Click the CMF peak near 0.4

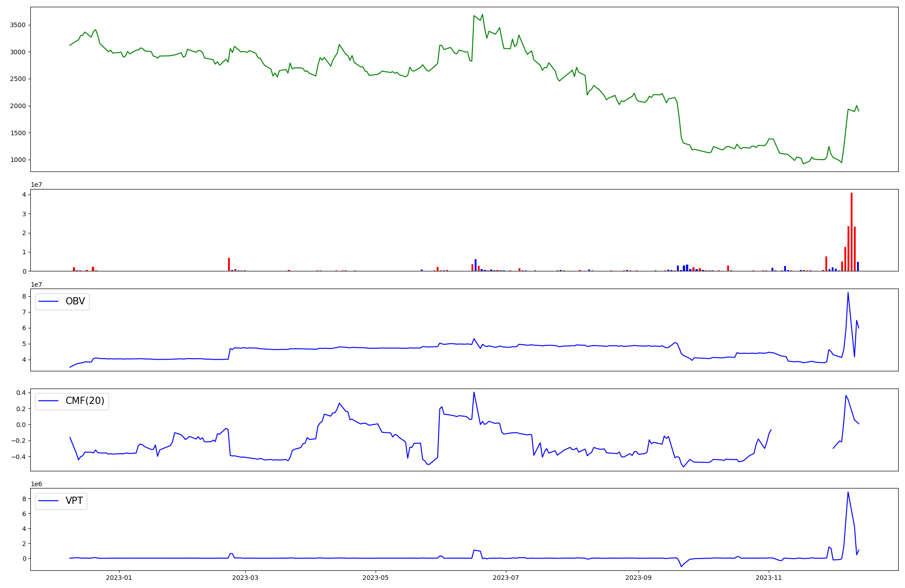coord(474,393)
